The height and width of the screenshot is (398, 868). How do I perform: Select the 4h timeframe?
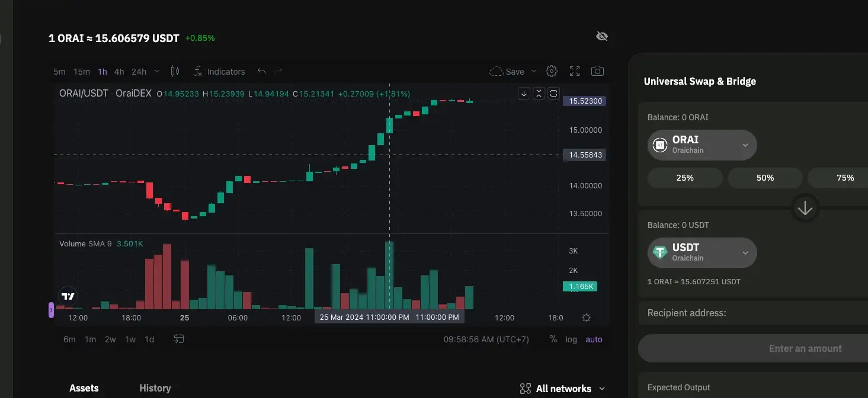[119, 72]
